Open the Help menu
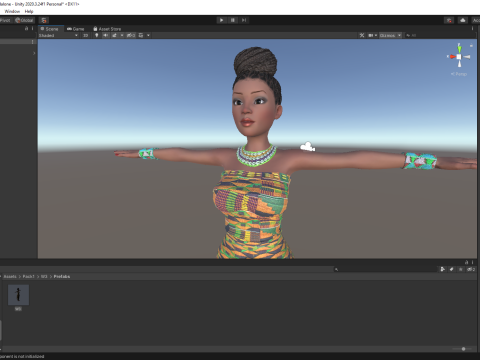Viewport: 480px width, 360px height. point(29,11)
